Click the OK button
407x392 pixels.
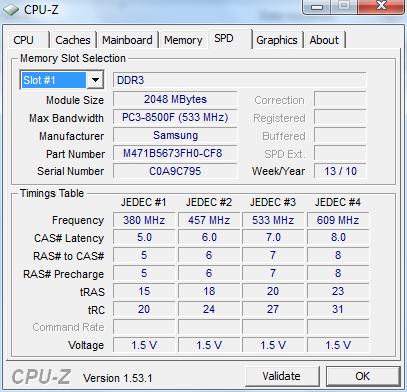click(x=363, y=376)
